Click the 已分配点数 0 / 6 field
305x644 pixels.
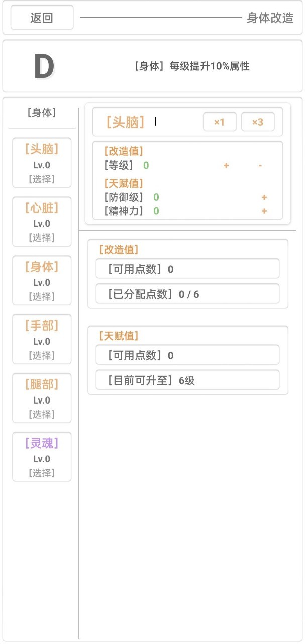pos(187,294)
